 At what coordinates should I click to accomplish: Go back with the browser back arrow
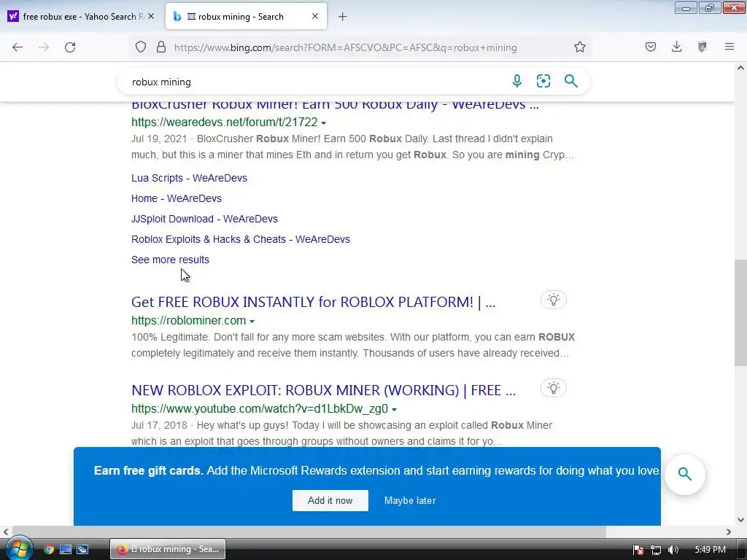(18, 47)
